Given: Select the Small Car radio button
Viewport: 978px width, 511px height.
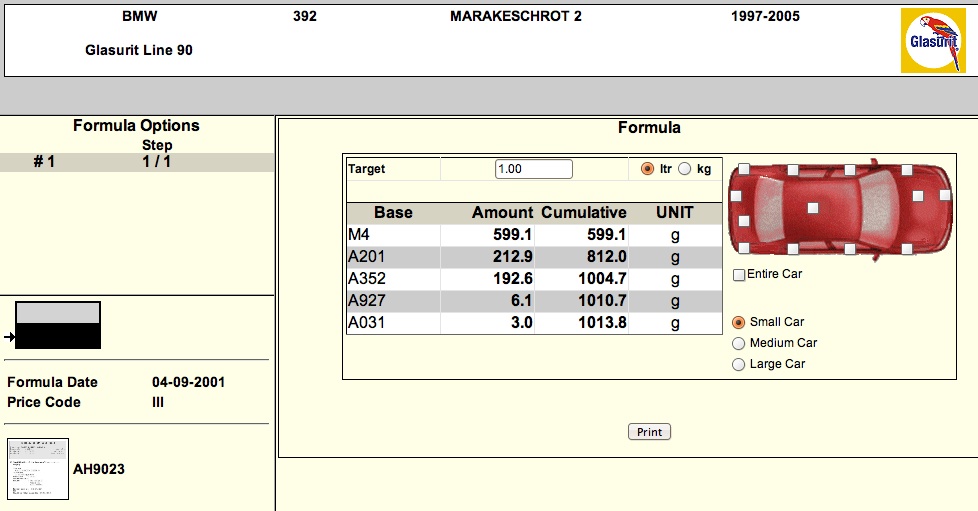Looking at the screenshot, I should click(739, 322).
